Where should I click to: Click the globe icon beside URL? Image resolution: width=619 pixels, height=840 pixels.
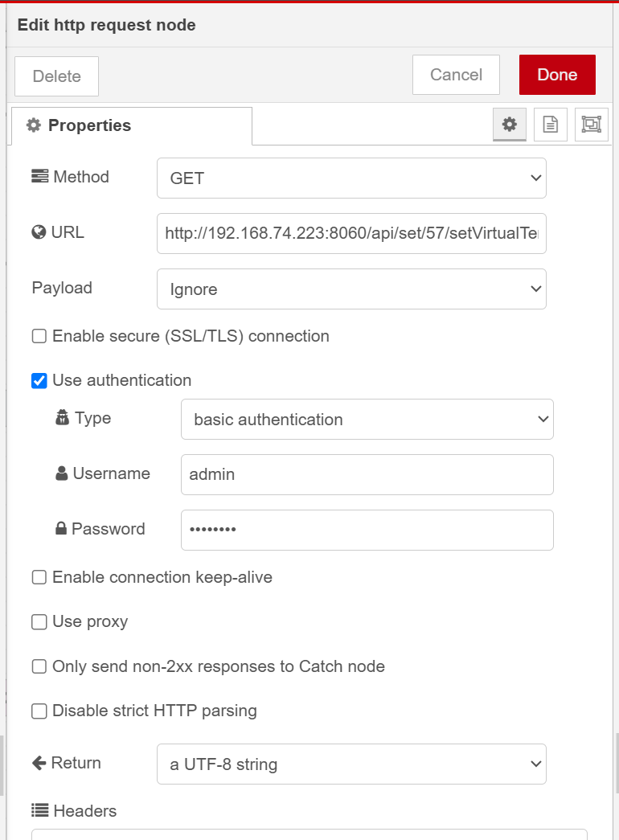pyautogui.click(x=39, y=233)
